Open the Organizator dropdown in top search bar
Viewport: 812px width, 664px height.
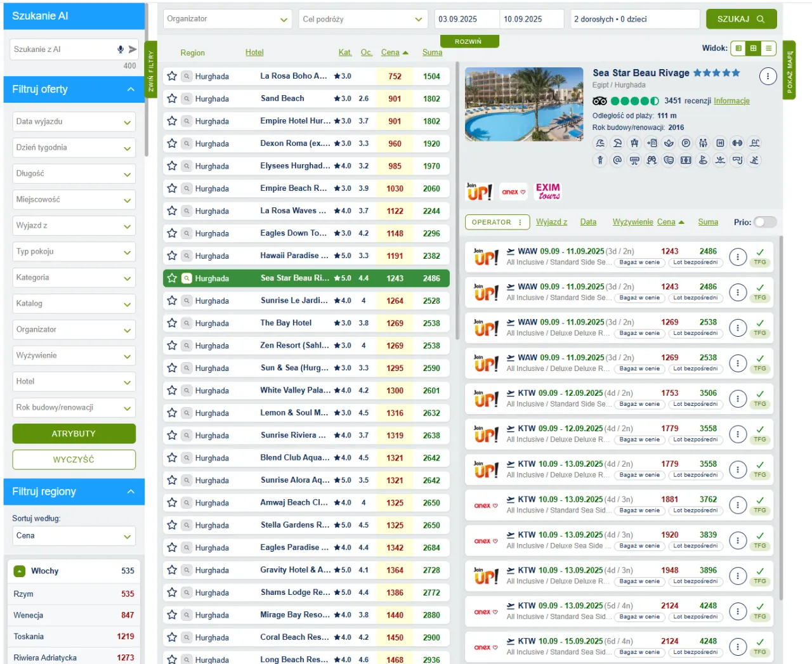tap(227, 20)
